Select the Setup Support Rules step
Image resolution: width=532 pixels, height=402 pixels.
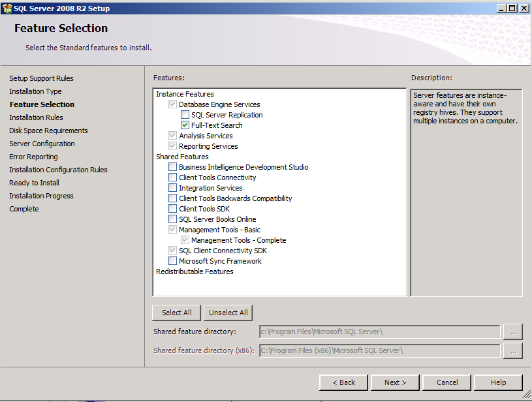[x=41, y=78]
